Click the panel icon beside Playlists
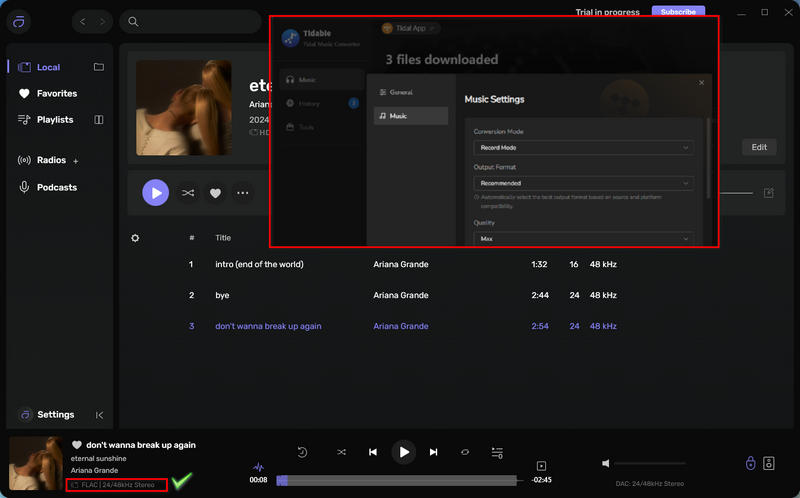 coord(99,119)
